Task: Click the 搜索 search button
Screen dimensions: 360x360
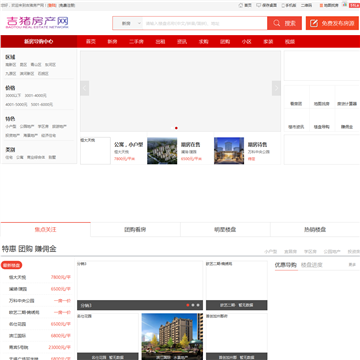Action: [x=284, y=23]
